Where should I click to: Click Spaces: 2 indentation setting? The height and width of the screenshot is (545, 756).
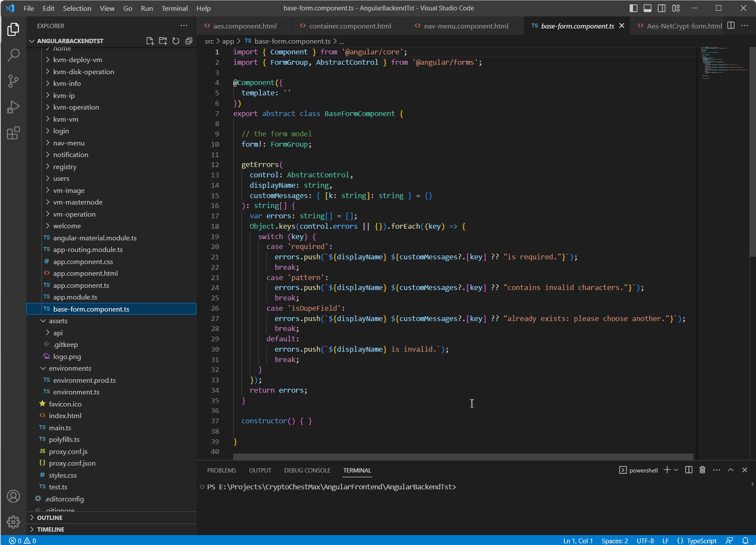614,541
